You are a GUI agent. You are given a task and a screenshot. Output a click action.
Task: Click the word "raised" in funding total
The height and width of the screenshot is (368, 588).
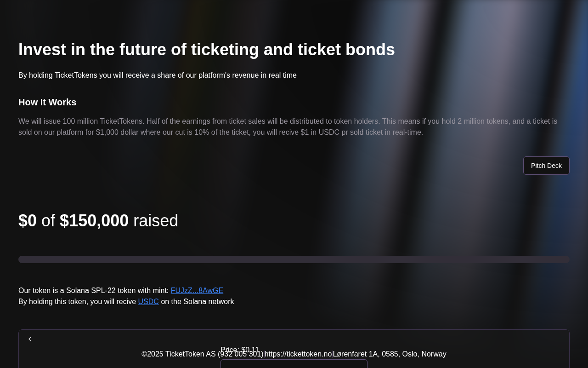click(156, 221)
